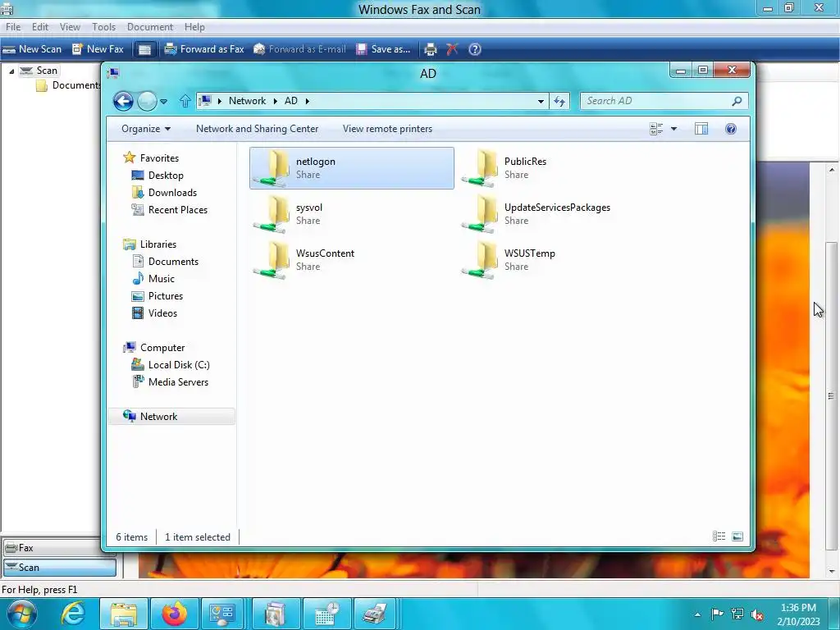The height and width of the screenshot is (630, 840).
Task: Go up one level with Up arrow
Action: tap(185, 101)
